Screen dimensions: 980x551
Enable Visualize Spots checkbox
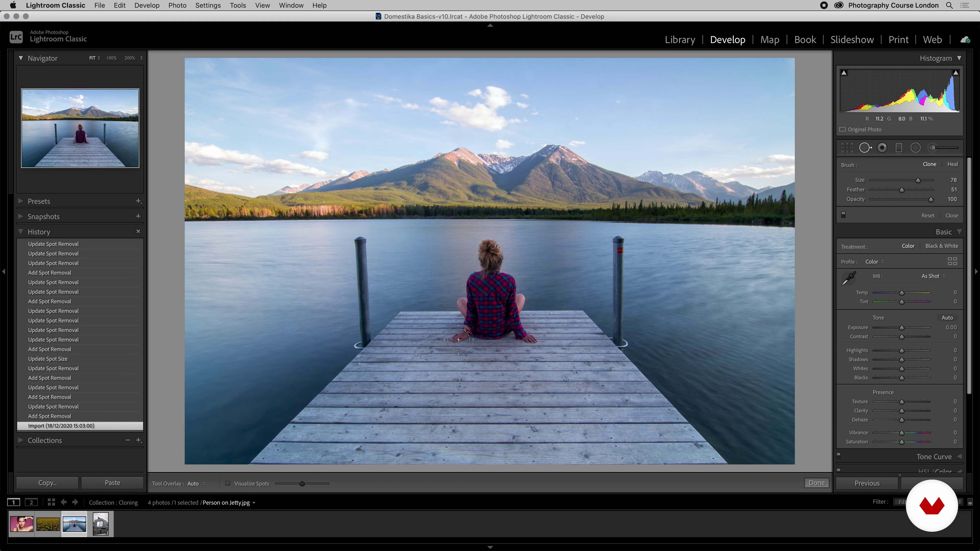tap(227, 483)
